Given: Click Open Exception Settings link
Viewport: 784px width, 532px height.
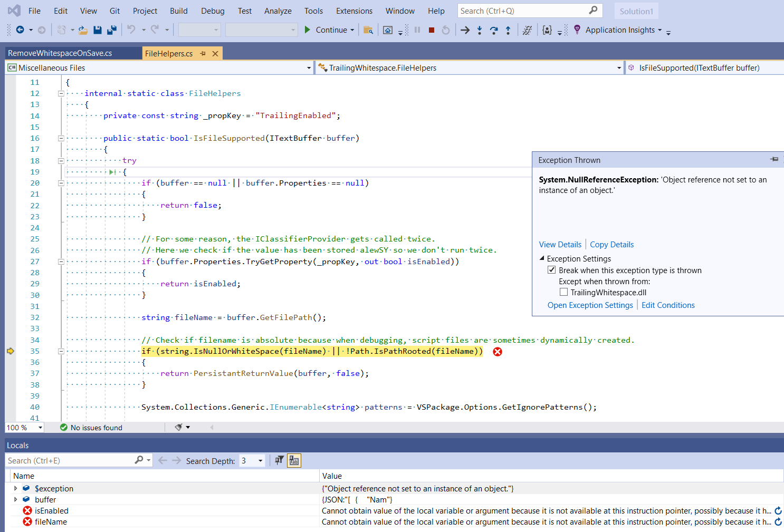Looking at the screenshot, I should click(590, 305).
